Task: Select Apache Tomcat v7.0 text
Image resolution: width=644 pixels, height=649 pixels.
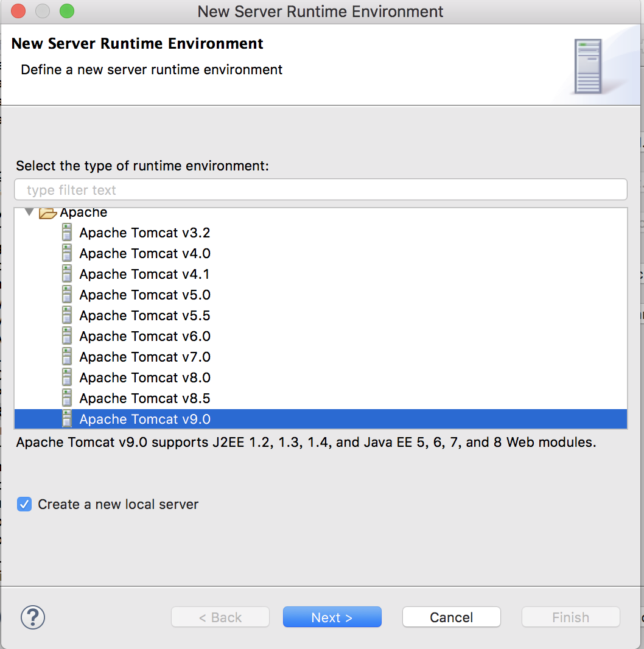Action: coord(145,357)
